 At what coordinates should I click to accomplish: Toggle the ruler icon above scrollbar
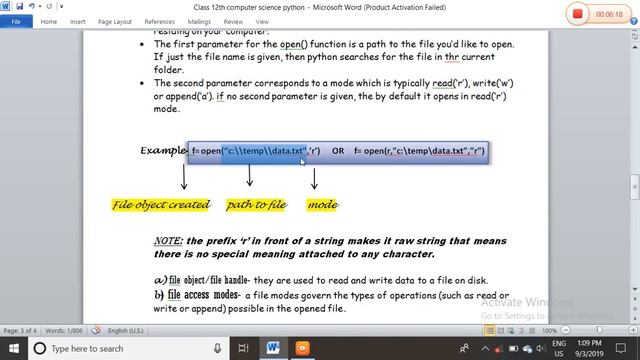coord(635,36)
